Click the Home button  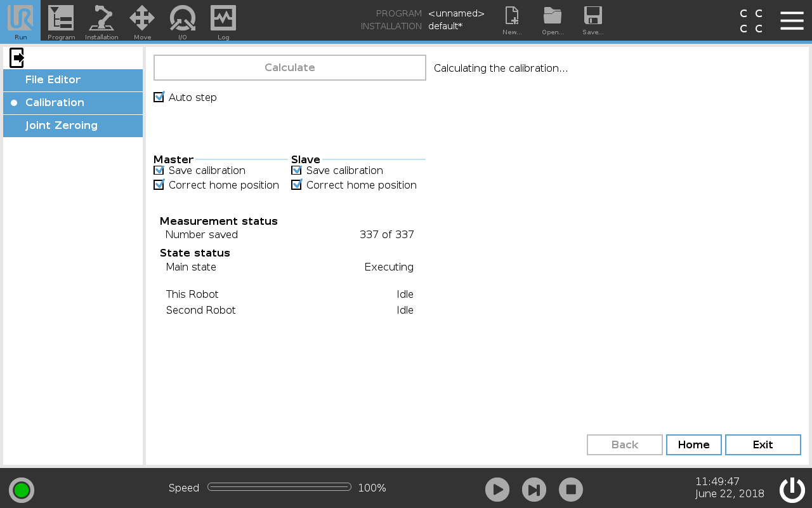tap(693, 444)
